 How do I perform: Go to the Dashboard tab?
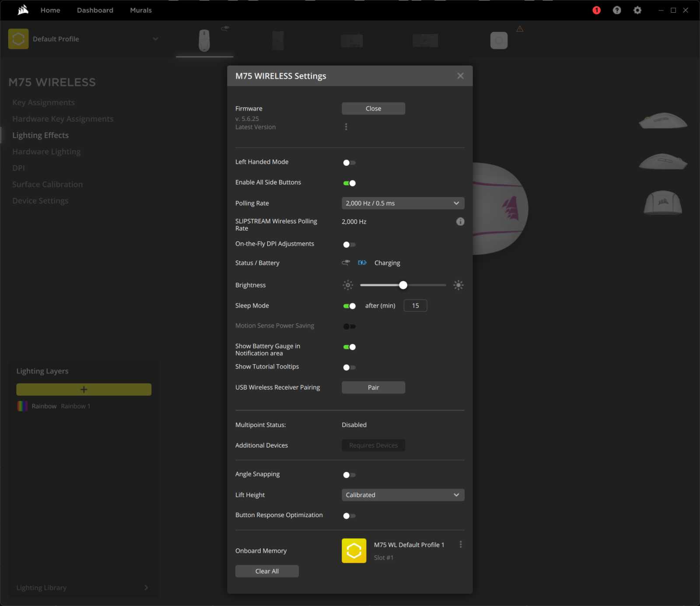click(x=95, y=10)
